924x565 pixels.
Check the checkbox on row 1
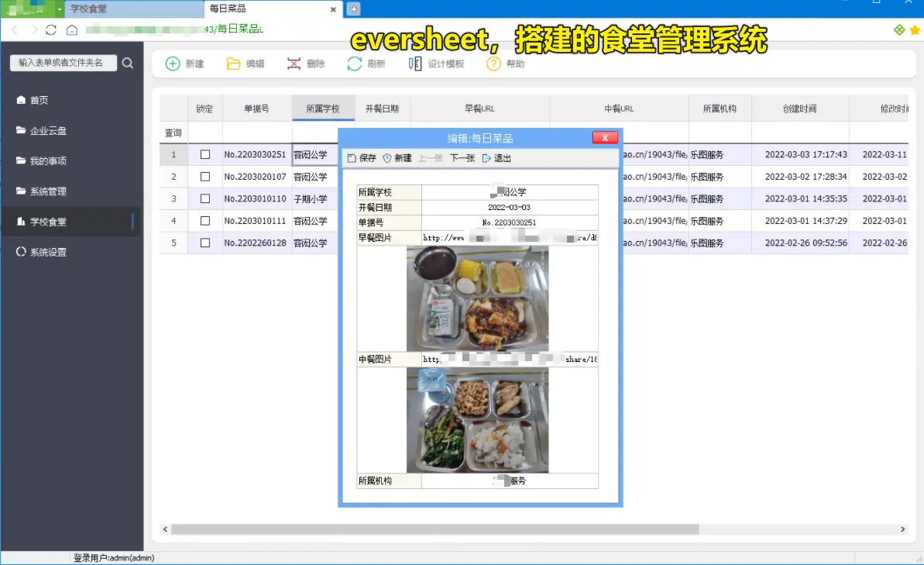click(204, 154)
